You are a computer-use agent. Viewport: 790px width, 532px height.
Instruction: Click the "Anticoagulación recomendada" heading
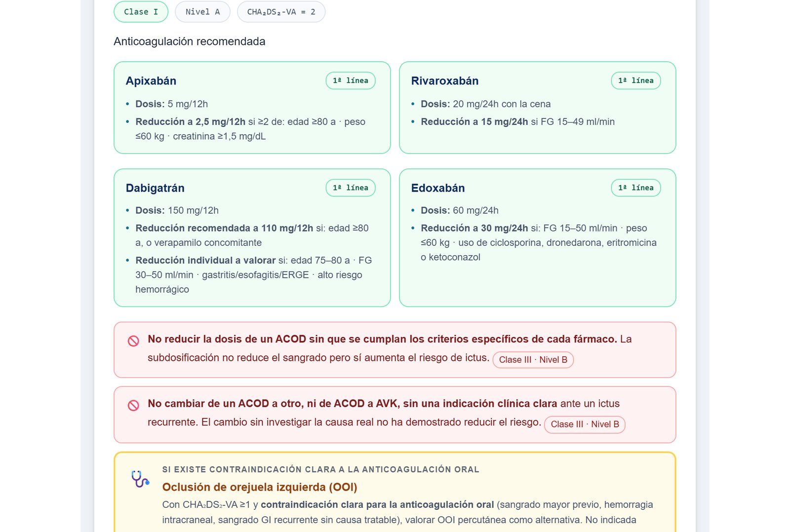(190, 41)
